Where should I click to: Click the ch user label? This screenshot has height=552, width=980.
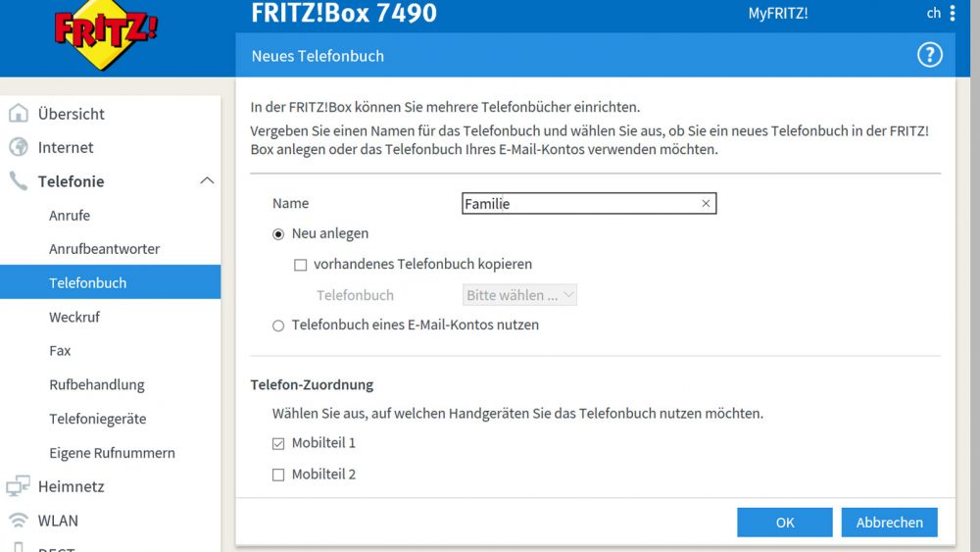(934, 13)
